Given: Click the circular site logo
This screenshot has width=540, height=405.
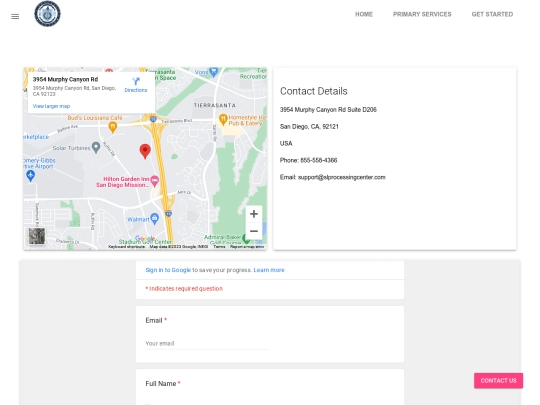Looking at the screenshot, I should click(48, 14).
